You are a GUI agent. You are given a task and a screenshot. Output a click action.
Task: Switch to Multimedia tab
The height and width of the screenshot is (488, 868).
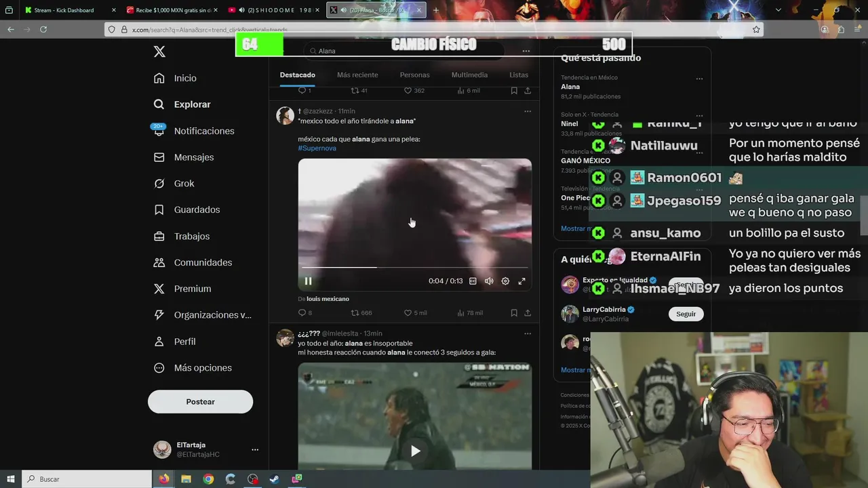(x=469, y=75)
